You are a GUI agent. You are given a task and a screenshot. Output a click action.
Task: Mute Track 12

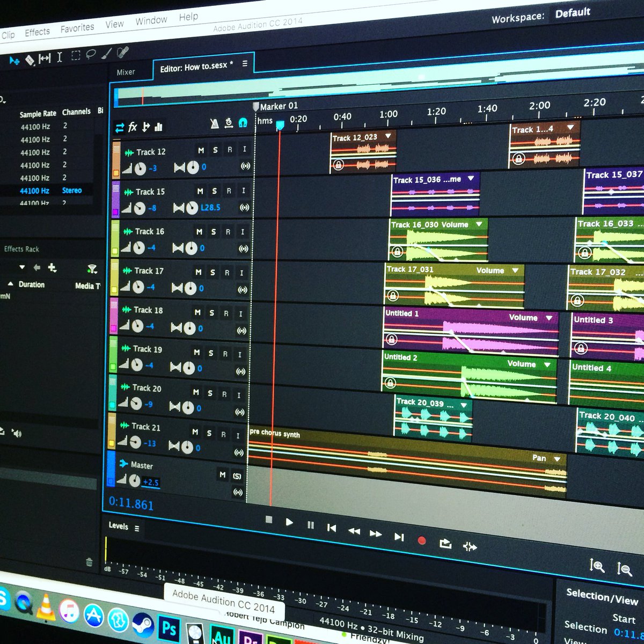pos(201,150)
